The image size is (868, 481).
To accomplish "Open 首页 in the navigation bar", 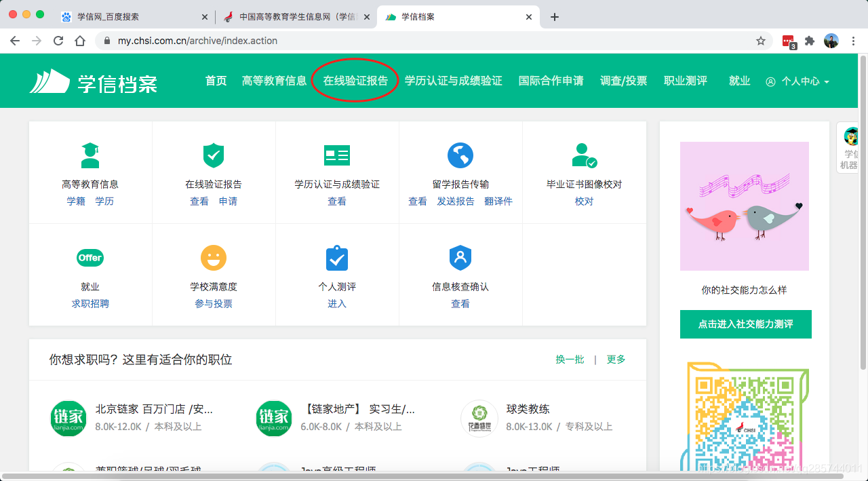I will coord(216,81).
